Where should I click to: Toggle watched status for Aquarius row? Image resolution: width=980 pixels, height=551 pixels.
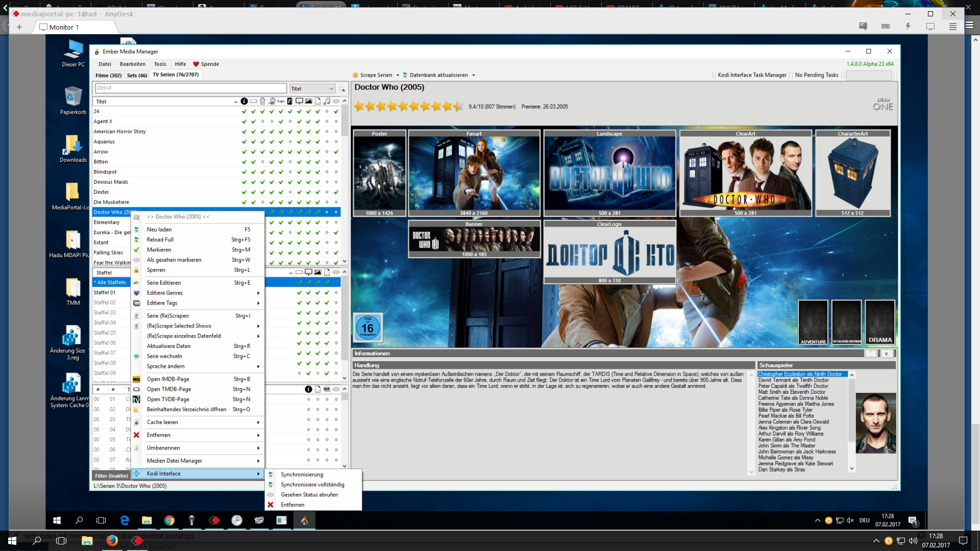336,141
